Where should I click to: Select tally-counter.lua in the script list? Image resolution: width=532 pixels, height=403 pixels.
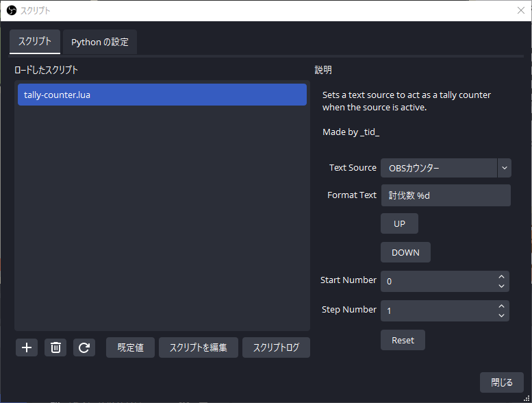[x=162, y=95]
